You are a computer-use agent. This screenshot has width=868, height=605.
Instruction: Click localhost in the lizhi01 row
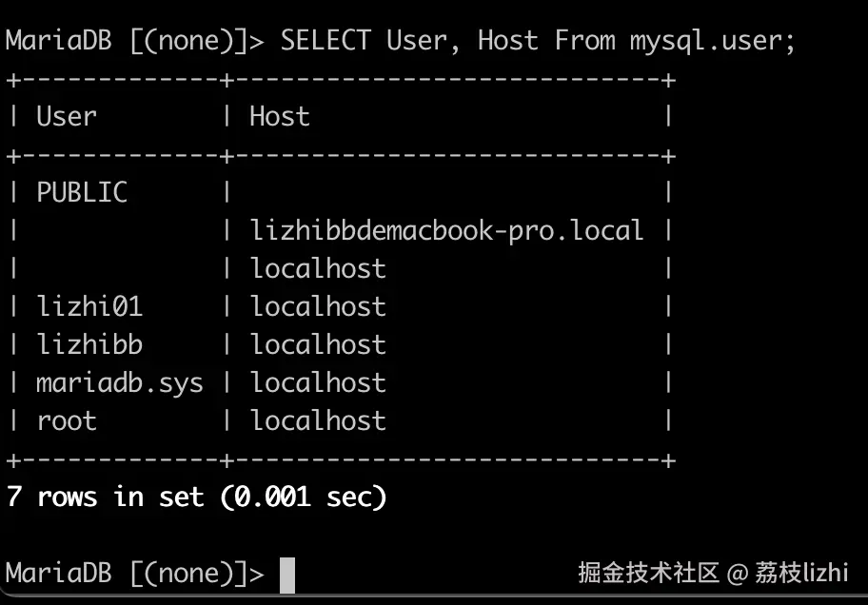tap(318, 306)
